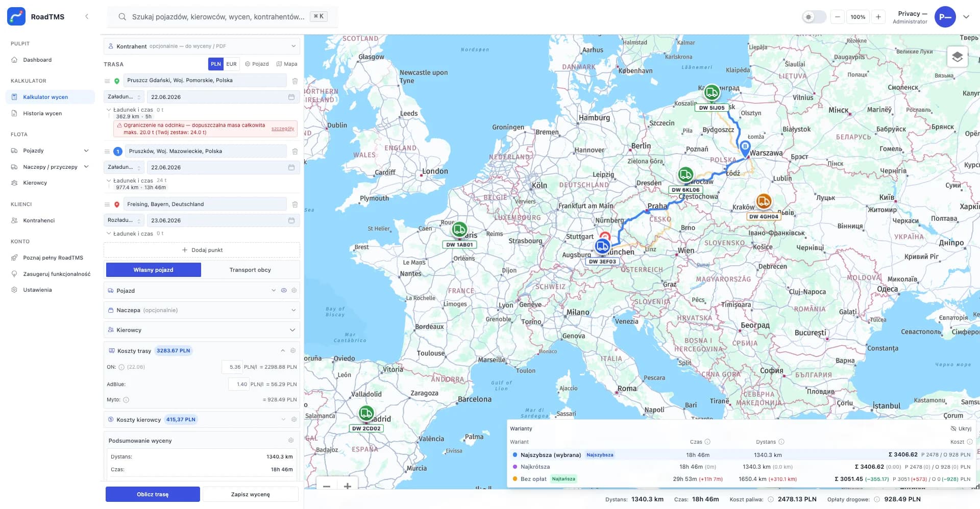Expand the Pojazd selector chevron

(274, 290)
